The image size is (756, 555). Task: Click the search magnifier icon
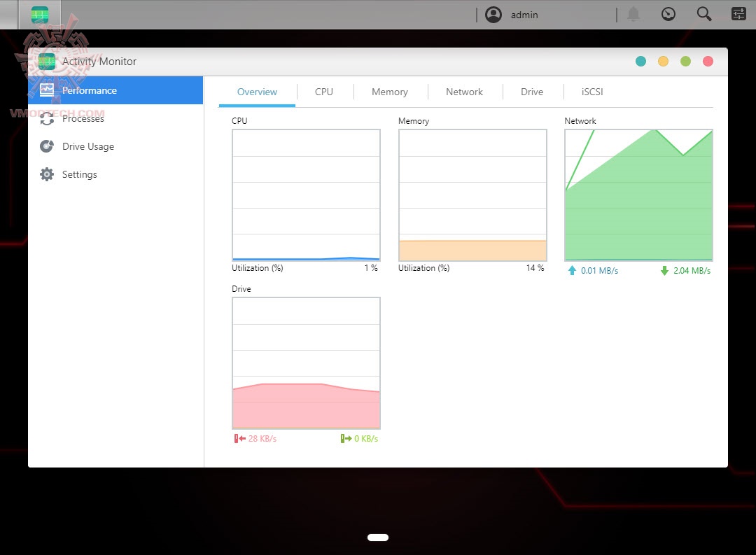[x=704, y=14]
